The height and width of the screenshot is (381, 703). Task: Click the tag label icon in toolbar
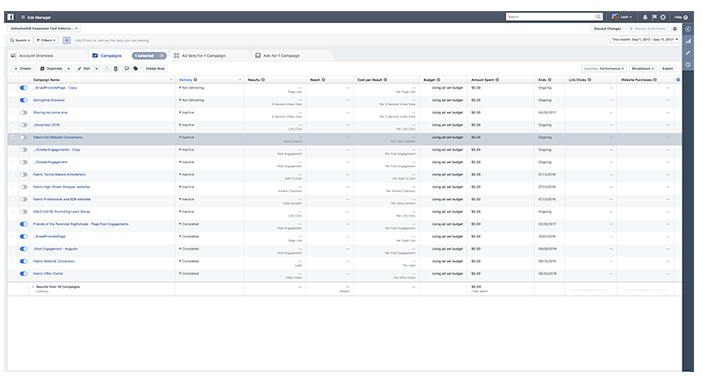[136, 69]
